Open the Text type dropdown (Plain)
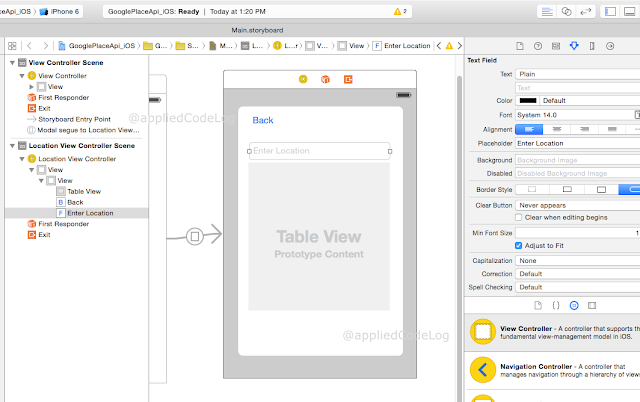 pos(578,74)
